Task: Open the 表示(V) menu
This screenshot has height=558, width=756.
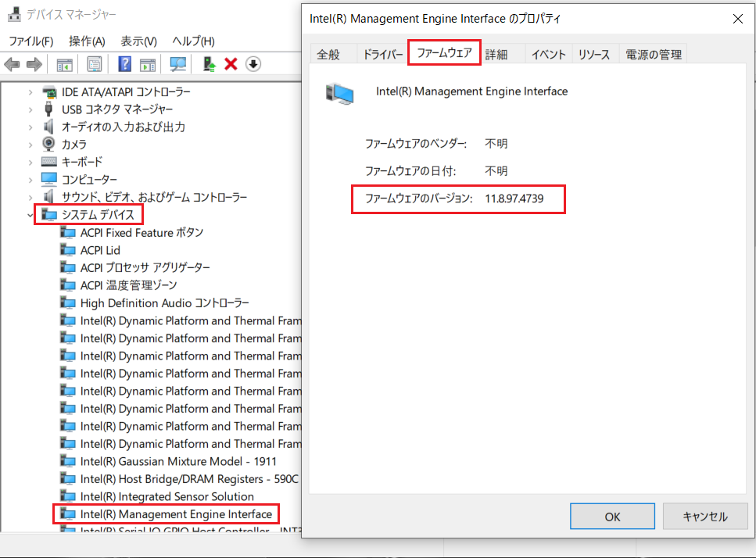Action: click(x=139, y=41)
